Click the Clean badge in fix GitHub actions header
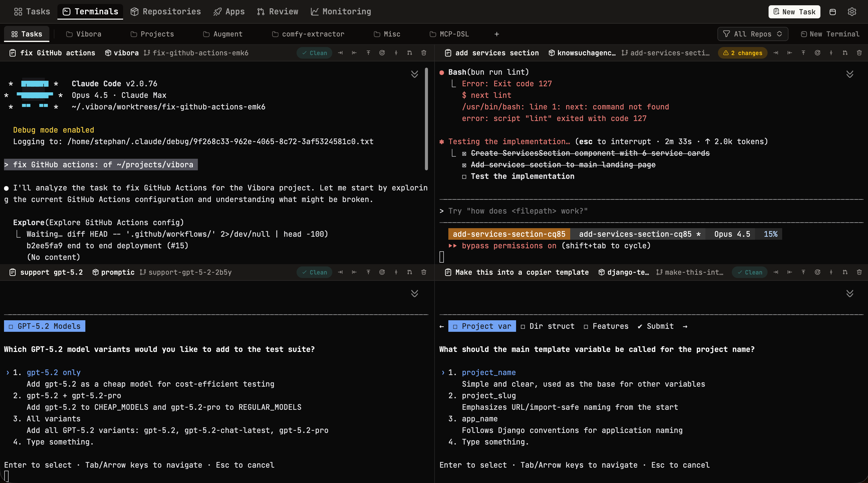 coord(314,53)
